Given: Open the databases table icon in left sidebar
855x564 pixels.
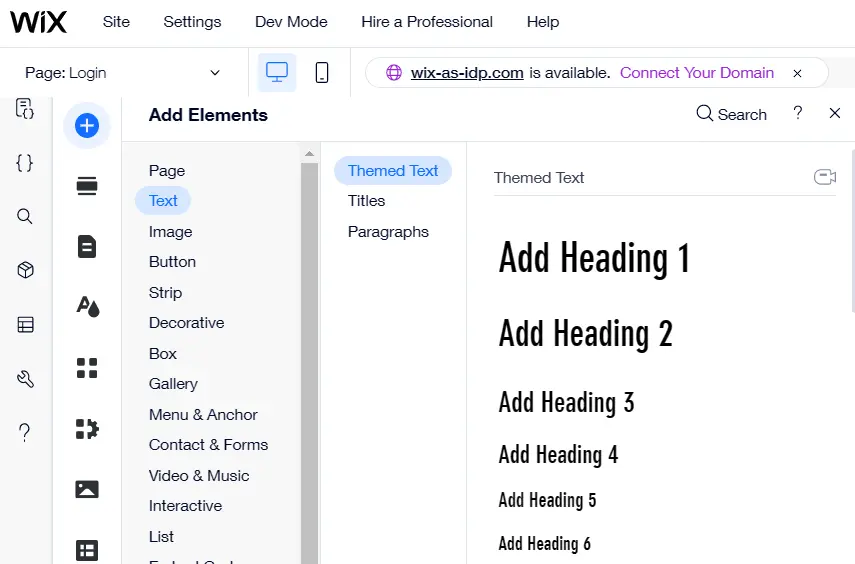Looking at the screenshot, I should tap(25, 325).
